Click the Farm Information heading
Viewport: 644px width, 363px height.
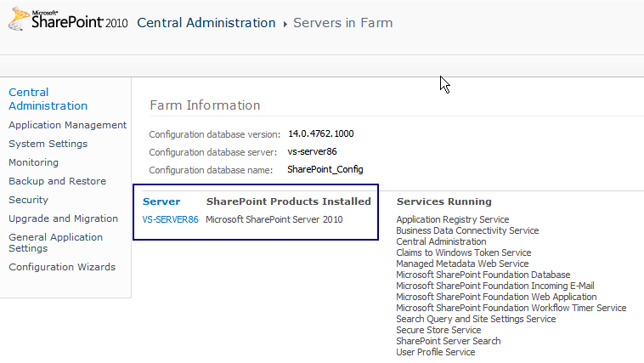(x=205, y=105)
